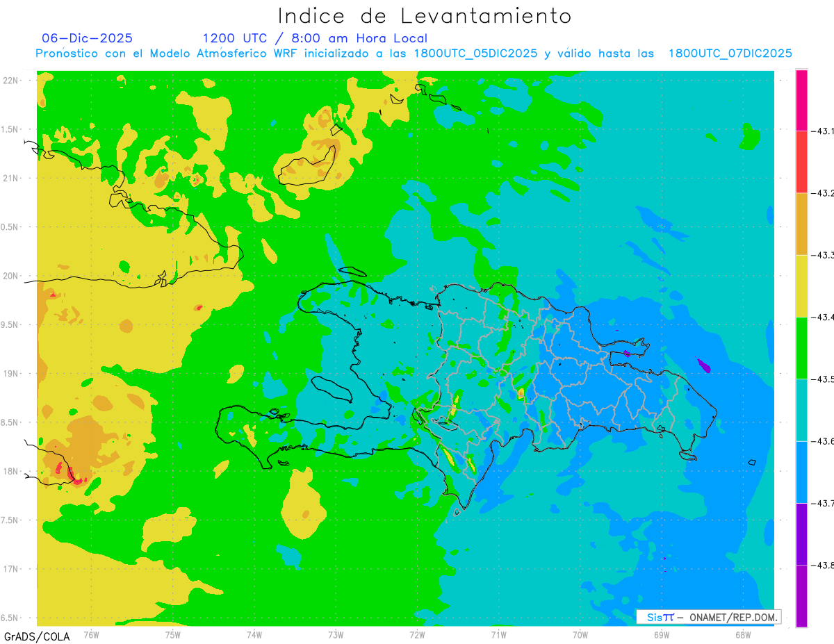Click the yellow legend color band
834x644 pixels.
coord(801,286)
